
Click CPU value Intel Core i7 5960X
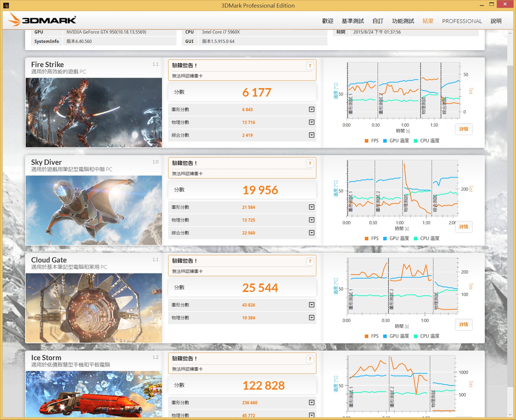(x=221, y=32)
